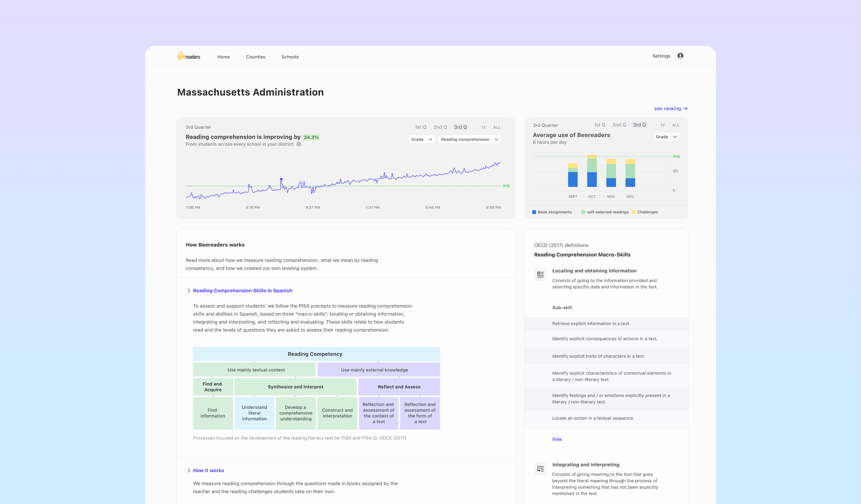Screen dimensions: 861x504
Task: Select 1st Q in reading comprehension chart
Action: click(420, 127)
